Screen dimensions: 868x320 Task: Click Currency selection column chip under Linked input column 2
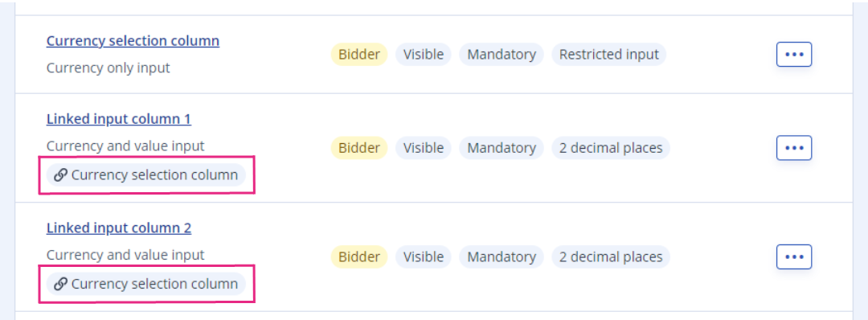click(x=146, y=285)
